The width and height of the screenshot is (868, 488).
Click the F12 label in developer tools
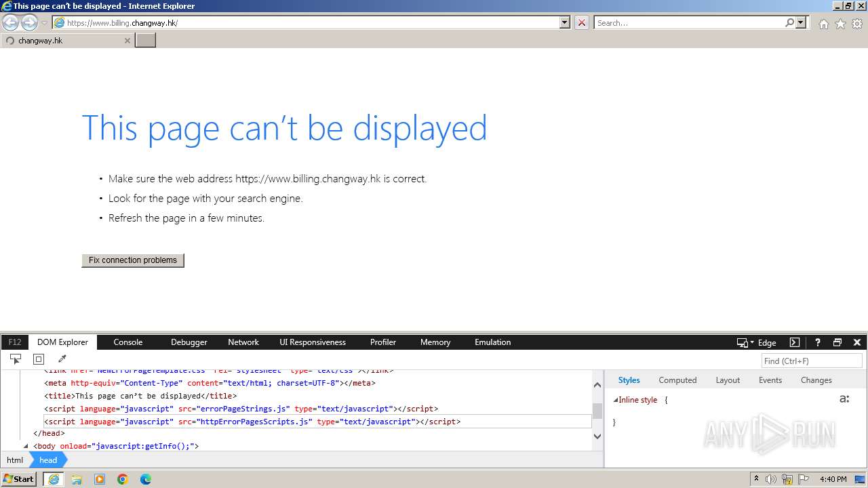point(15,342)
